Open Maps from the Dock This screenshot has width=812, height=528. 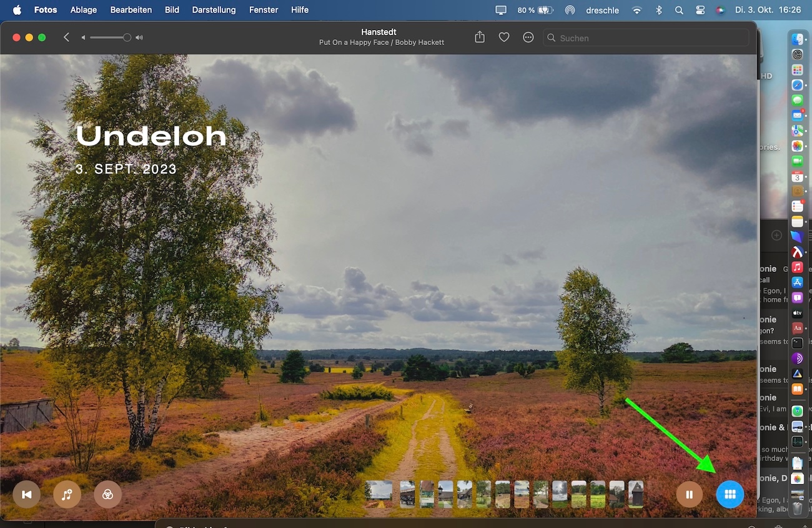pos(798,131)
